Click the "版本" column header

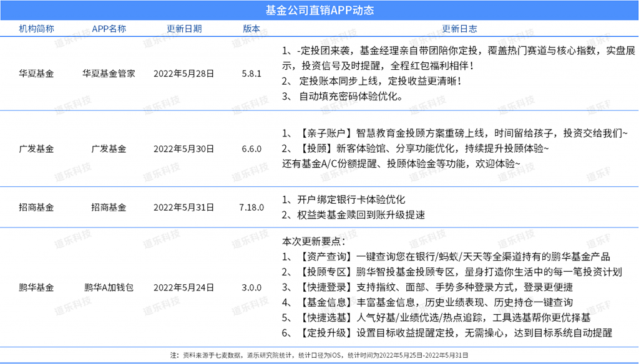251,29
